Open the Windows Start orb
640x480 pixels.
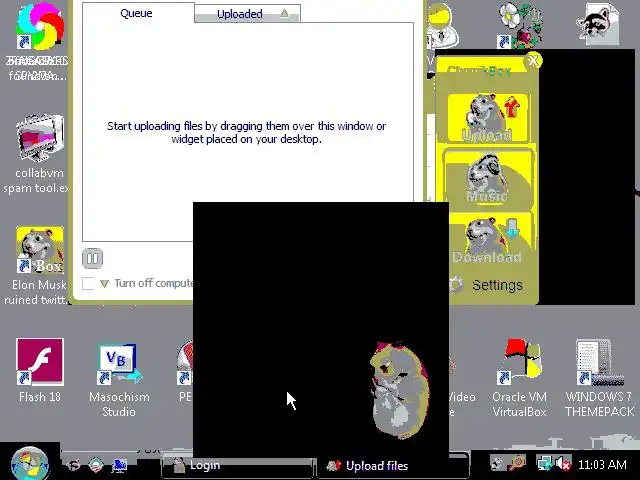pyautogui.click(x=29, y=464)
